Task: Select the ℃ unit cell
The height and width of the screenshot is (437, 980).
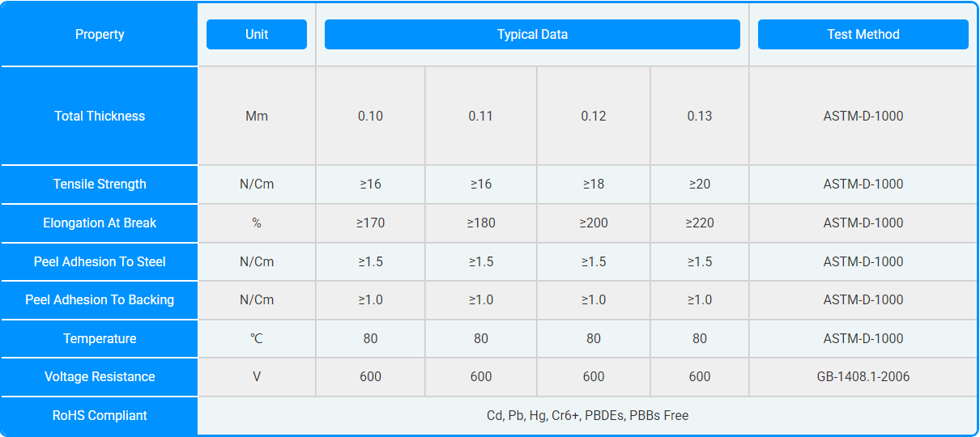Action: (x=257, y=338)
